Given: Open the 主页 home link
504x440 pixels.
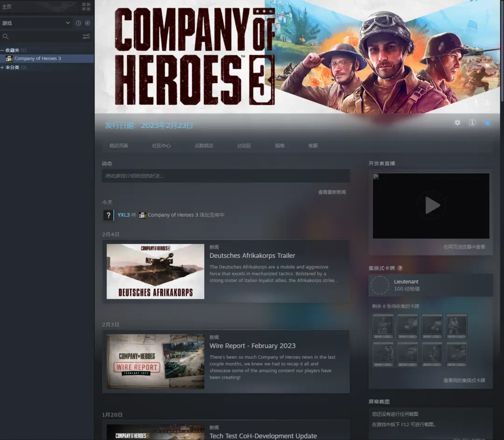Looking at the screenshot, I should click(x=7, y=7).
